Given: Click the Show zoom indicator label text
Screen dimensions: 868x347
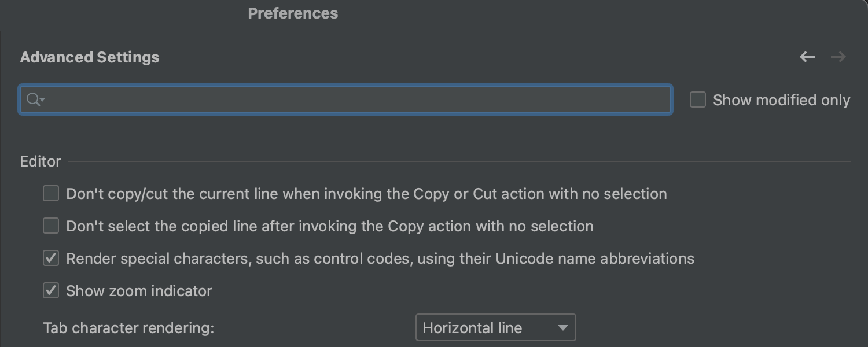Looking at the screenshot, I should click(x=139, y=291).
